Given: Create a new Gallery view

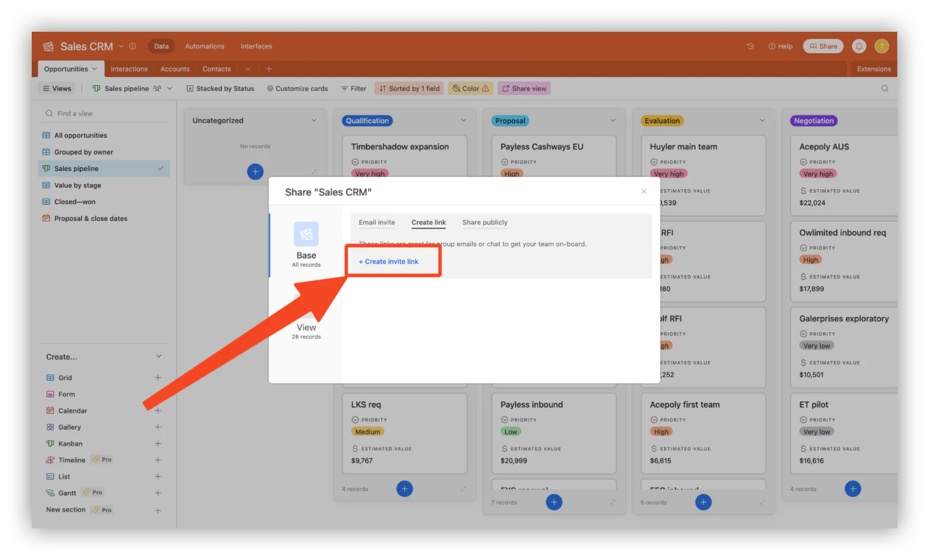Looking at the screenshot, I should [x=158, y=427].
